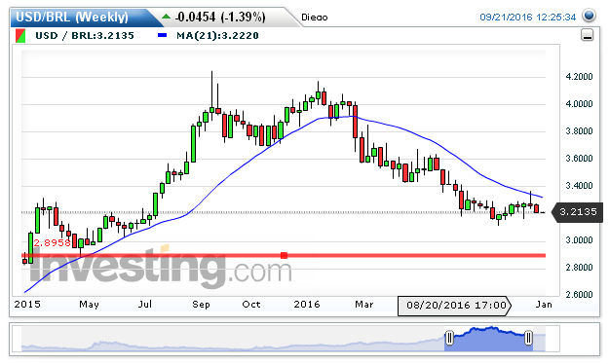The width and height of the screenshot is (610, 364).
Task: Click the left navigator range handle
Action: (449, 338)
